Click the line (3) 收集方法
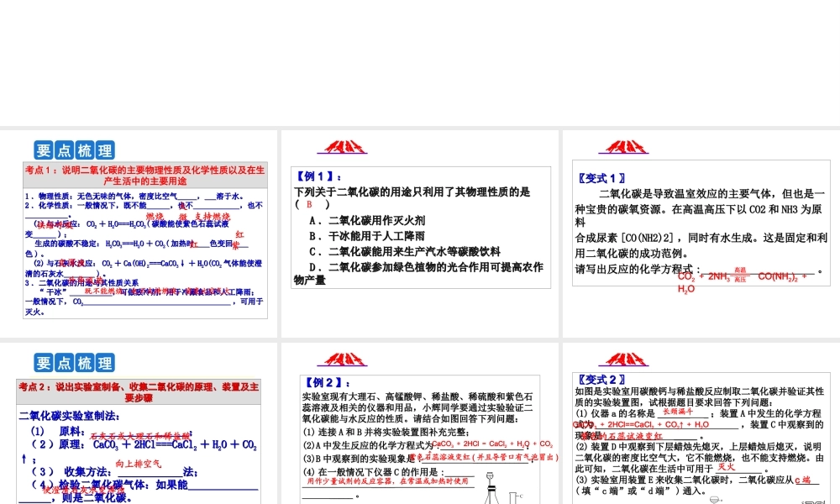The height and width of the screenshot is (504, 840). point(114,471)
